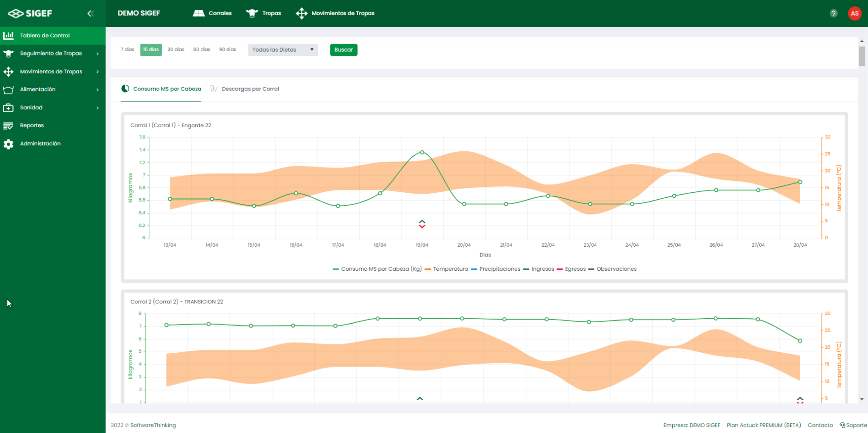
Task: Expand Seguimiento de Tropas sidebar menu
Action: tap(51, 53)
